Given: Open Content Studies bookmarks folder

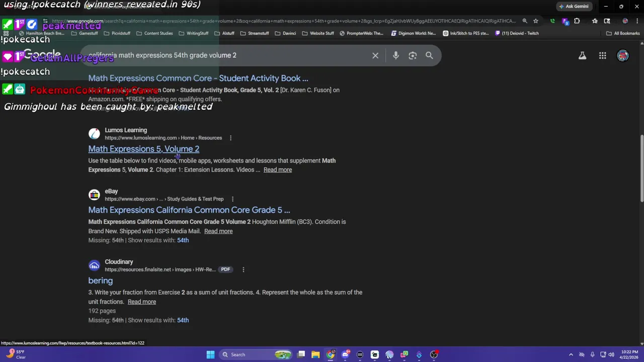Looking at the screenshot, I should coord(154,33).
